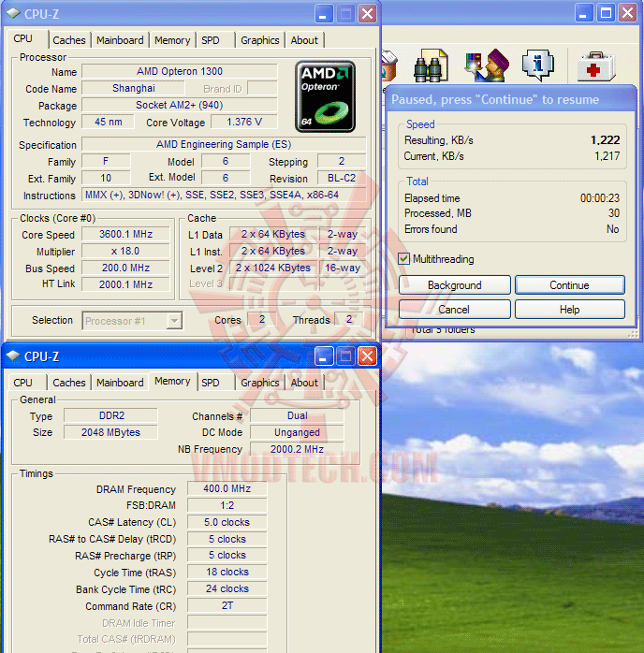Image resolution: width=644 pixels, height=653 pixels.
Task: Click the Core Voltage value 1.376 V
Action: [244, 122]
